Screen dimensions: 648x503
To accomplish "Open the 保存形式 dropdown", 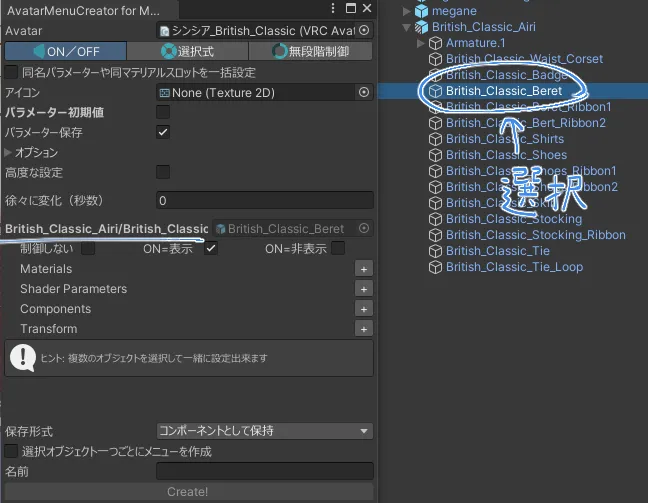I will point(264,431).
